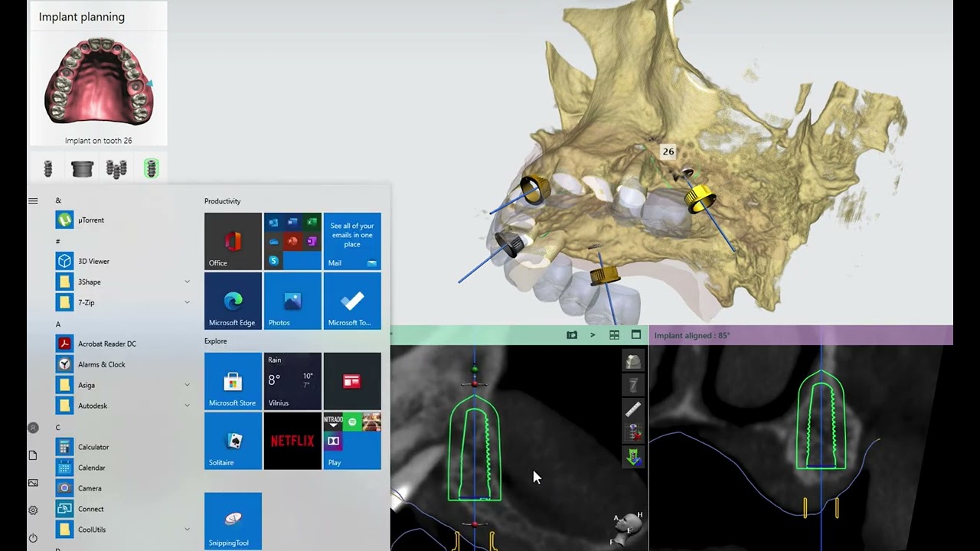
Task: Expand the CoolUtils folder
Action: 122,530
